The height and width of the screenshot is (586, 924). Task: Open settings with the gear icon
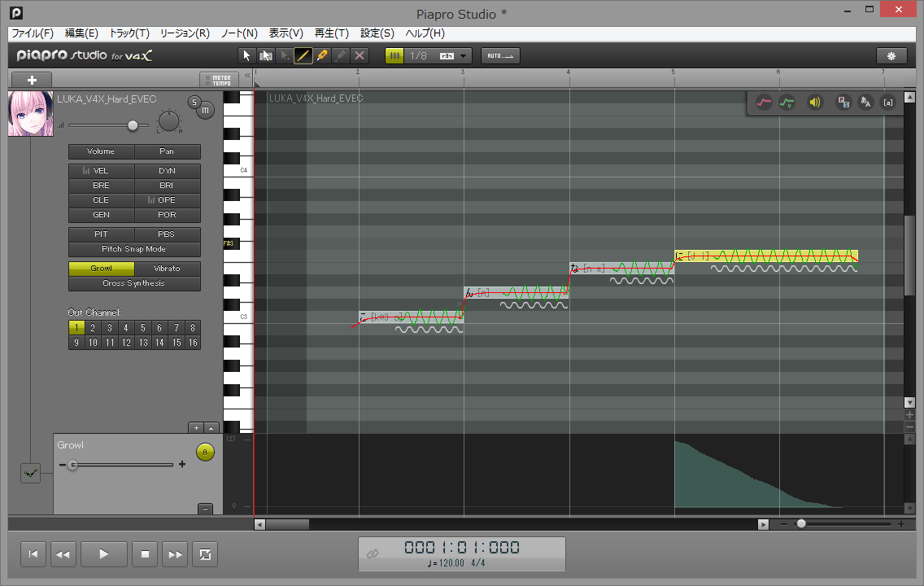click(891, 56)
